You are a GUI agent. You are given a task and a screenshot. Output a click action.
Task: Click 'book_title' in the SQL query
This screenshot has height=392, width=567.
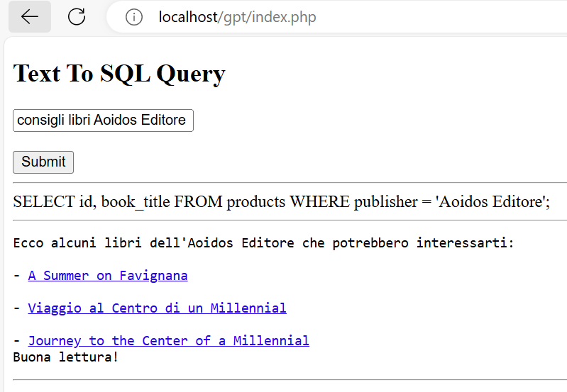136,201
